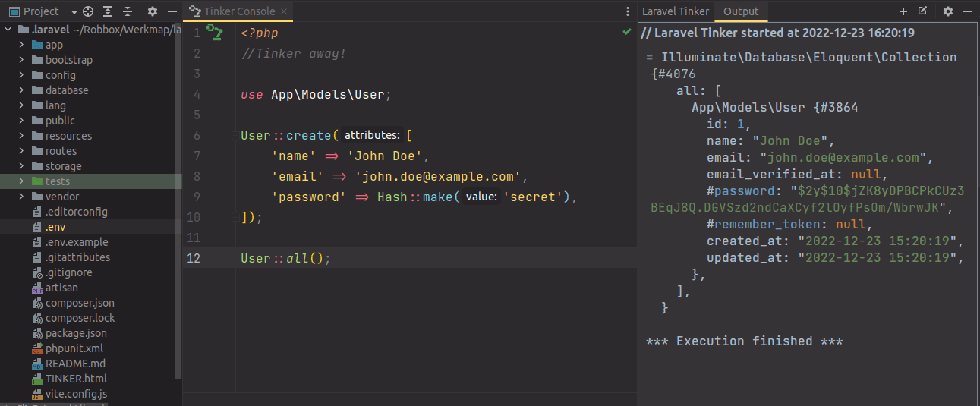980x406 pixels.
Task: Hide the Laravel Tinker output panel
Action: 968,11
